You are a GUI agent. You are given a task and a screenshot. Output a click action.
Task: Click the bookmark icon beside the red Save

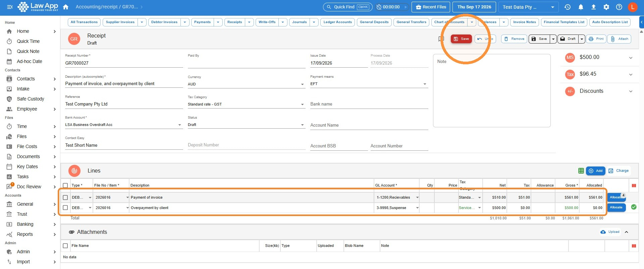441,39
